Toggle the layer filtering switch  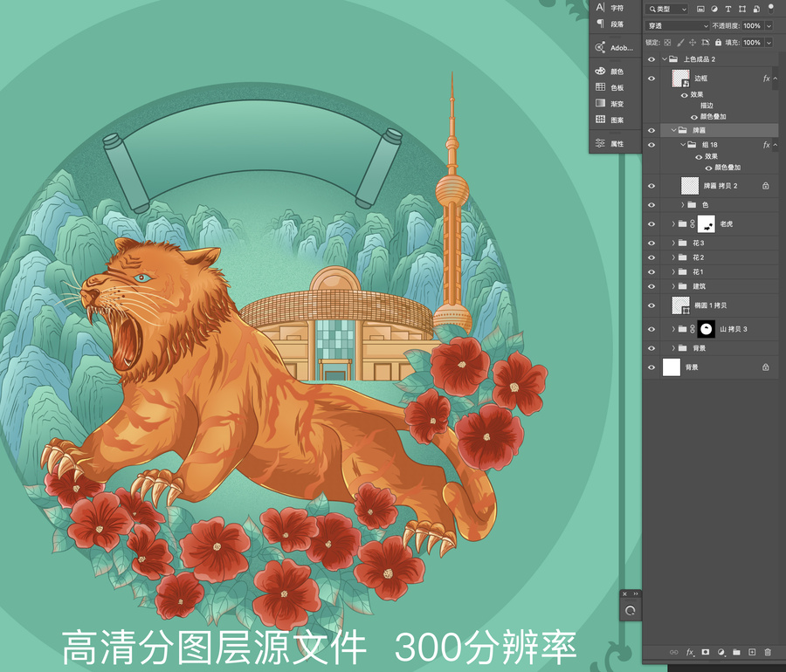[771, 8]
